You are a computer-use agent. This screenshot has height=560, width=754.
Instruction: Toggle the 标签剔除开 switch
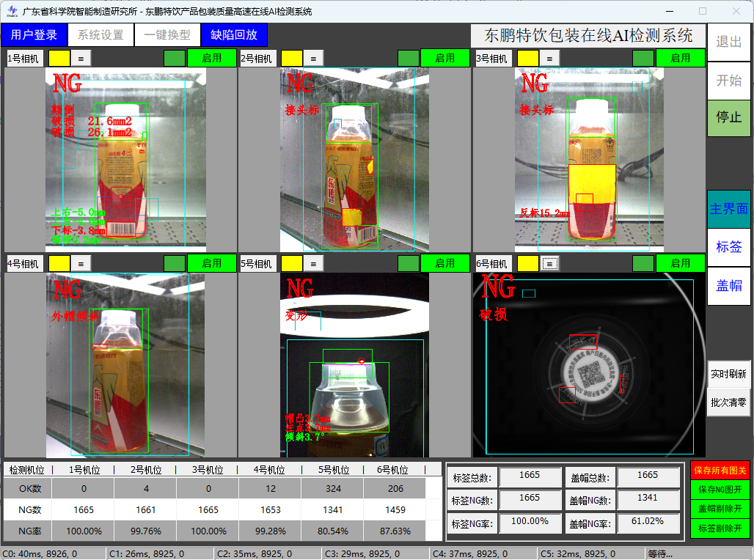[720, 528]
